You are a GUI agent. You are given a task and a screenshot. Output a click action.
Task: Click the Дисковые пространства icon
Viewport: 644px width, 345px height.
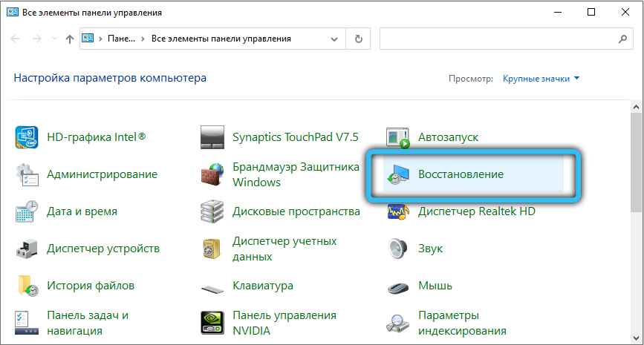click(x=212, y=211)
